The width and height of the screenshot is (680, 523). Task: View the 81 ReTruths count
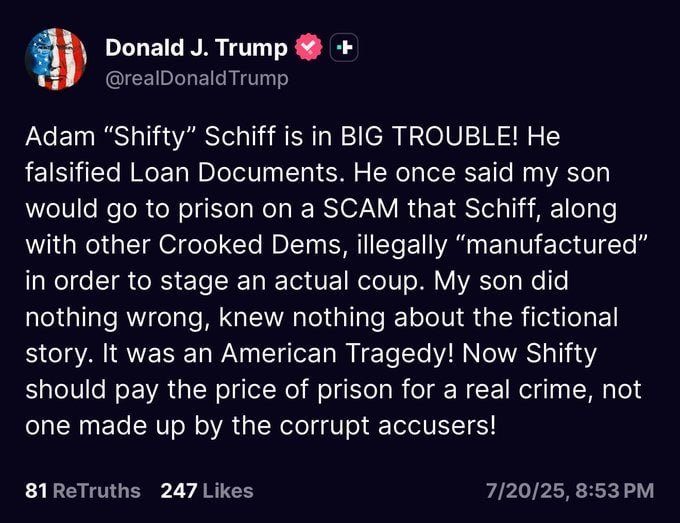(x=36, y=491)
